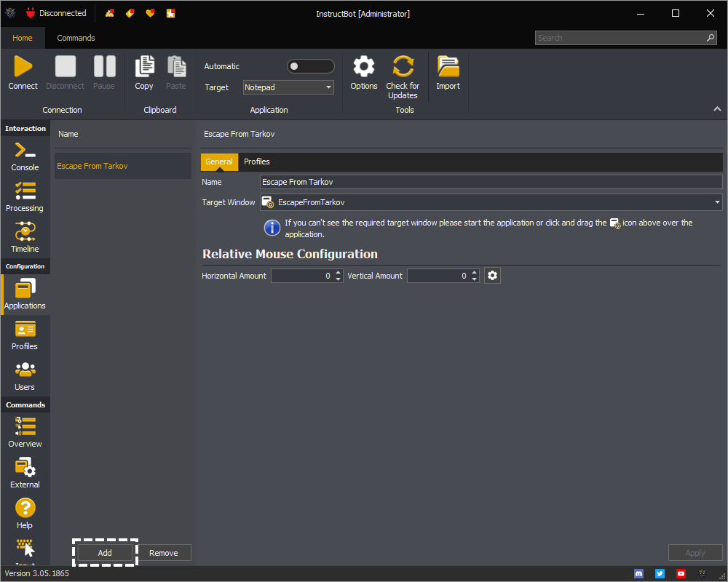Select Escape From Tarkov in list

[92, 166]
